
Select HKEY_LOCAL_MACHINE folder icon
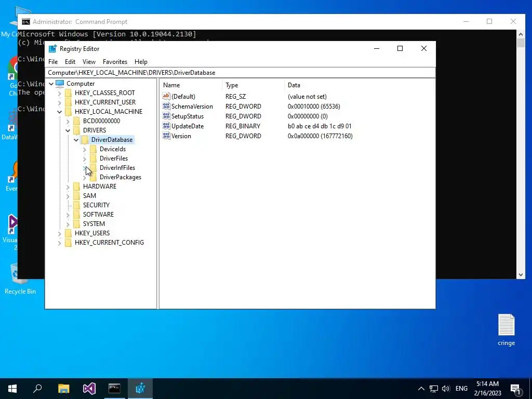tap(68, 112)
